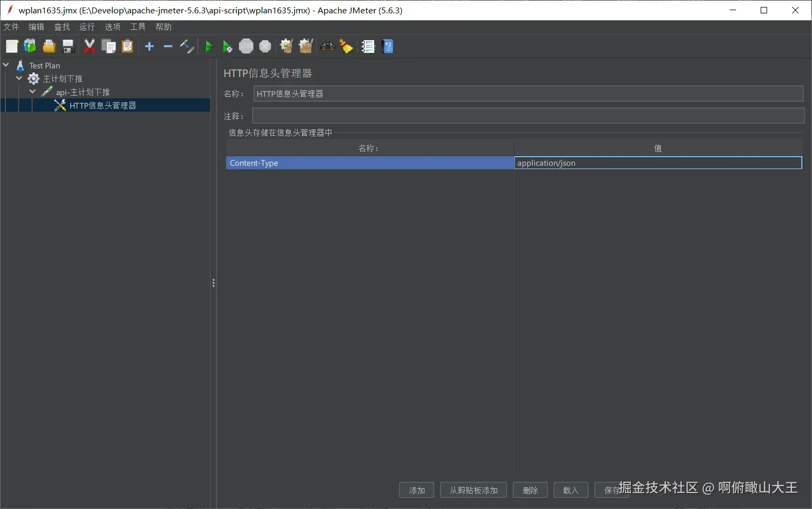The image size is (812, 509).
Task: Start the test with the green play icon
Action: pos(209,47)
